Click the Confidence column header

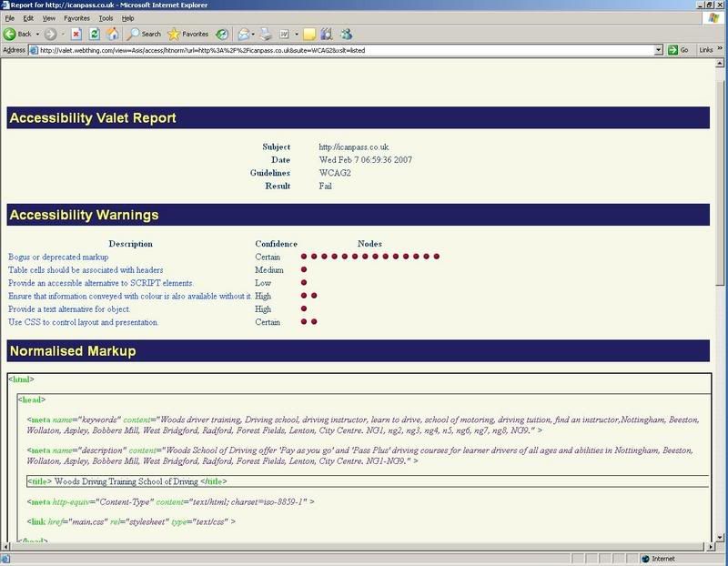[x=277, y=244]
